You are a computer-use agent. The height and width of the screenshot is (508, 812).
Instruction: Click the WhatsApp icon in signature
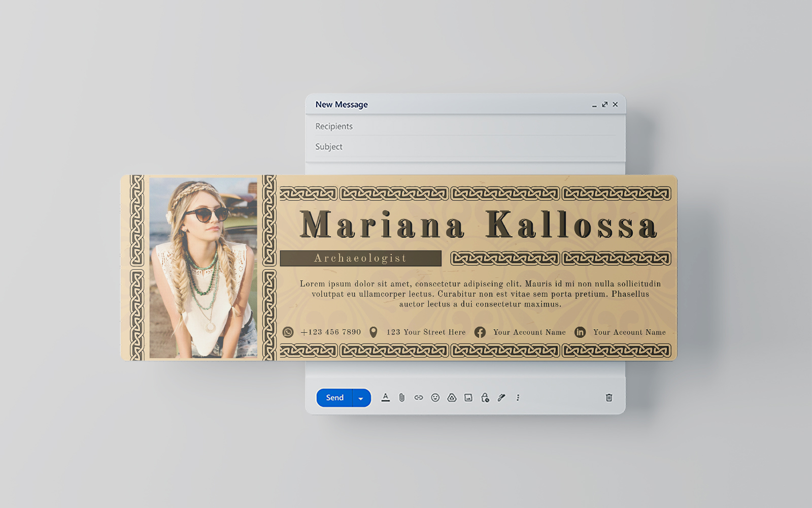(x=288, y=332)
